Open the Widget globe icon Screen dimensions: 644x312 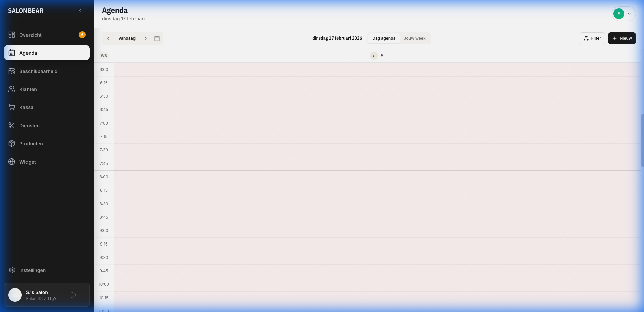(x=12, y=162)
